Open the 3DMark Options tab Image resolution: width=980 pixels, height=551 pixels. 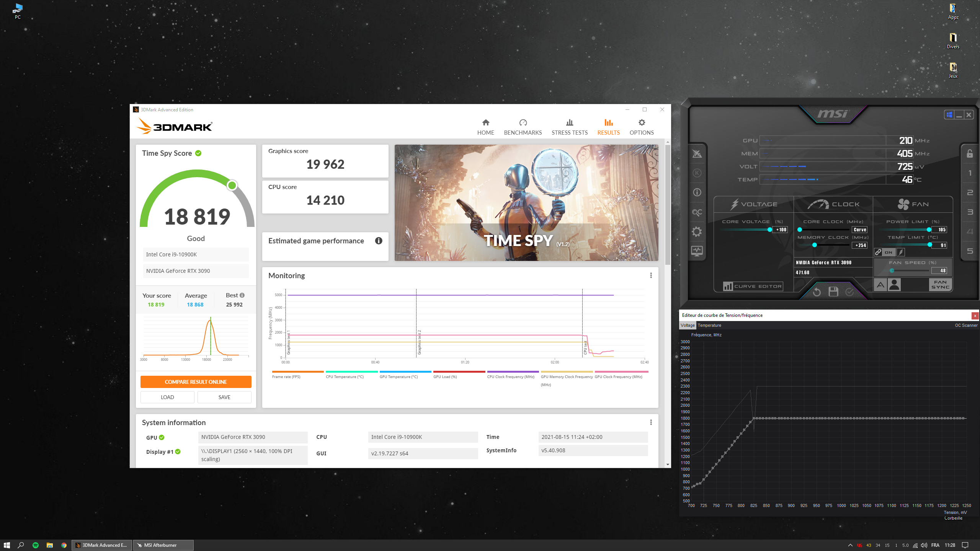pos(642,127)
